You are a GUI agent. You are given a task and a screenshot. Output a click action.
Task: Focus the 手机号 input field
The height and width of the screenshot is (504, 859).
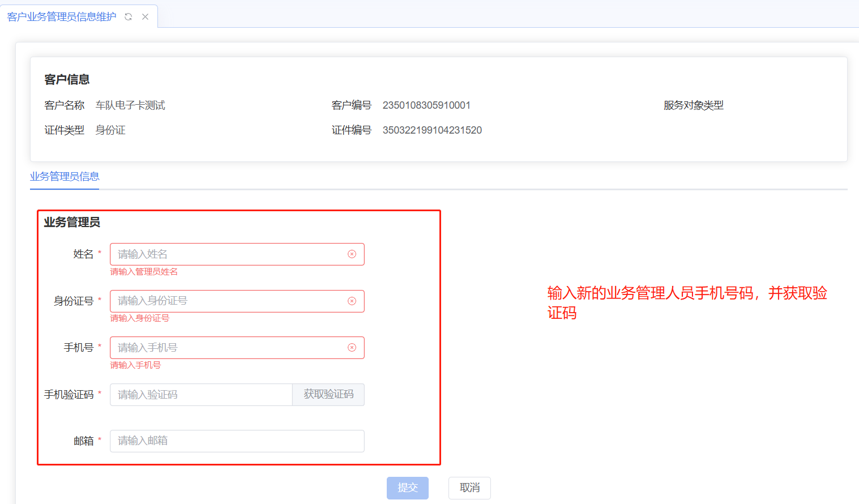point(226,348)
